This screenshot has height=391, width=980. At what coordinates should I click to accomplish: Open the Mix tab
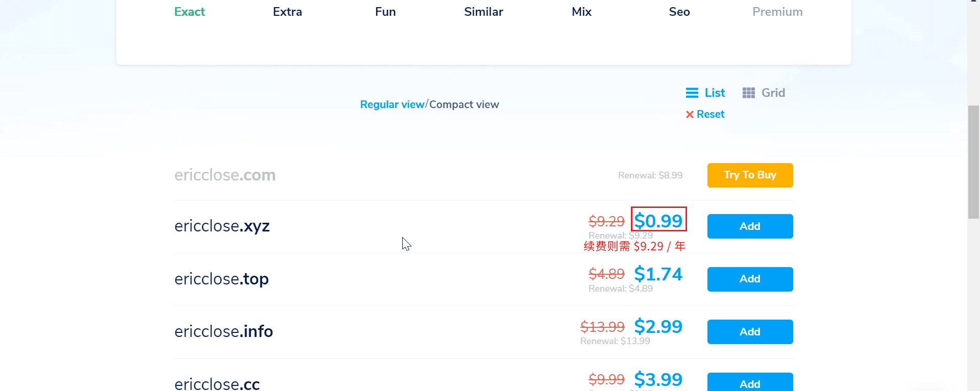point(581,12)
